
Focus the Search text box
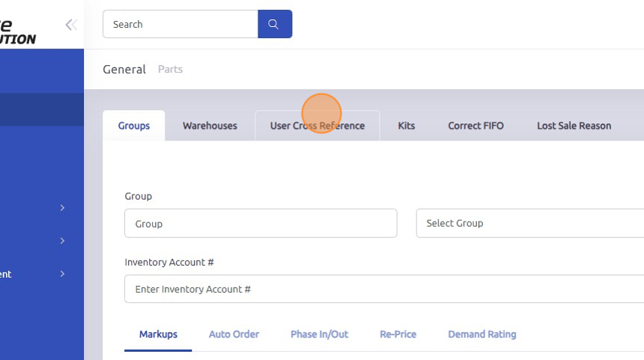(x=180, y=24)
